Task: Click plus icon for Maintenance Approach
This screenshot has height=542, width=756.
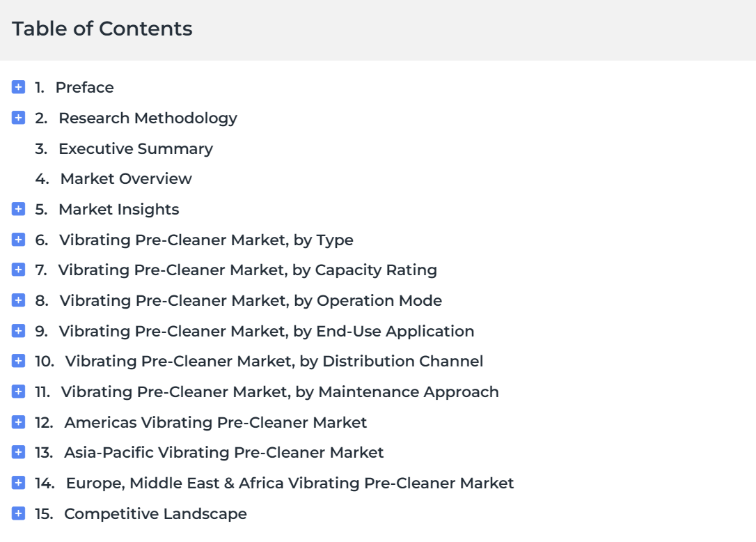Action: point(18,392)
